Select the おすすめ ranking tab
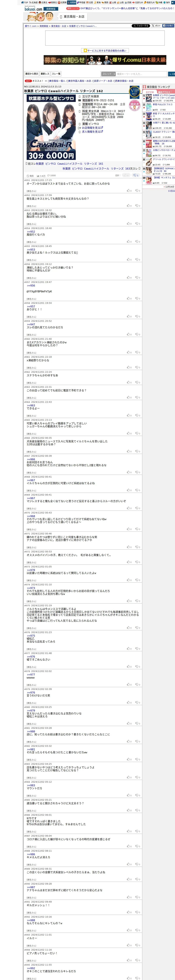 click(x=150, y=92)
